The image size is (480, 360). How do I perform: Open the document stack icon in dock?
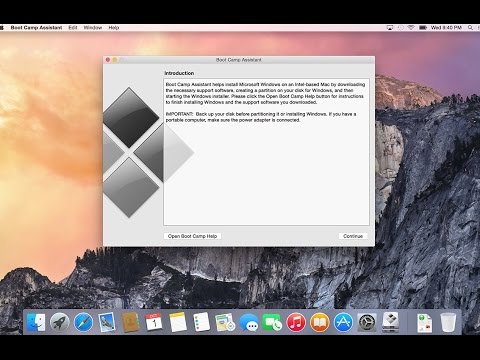coord(425,323)
